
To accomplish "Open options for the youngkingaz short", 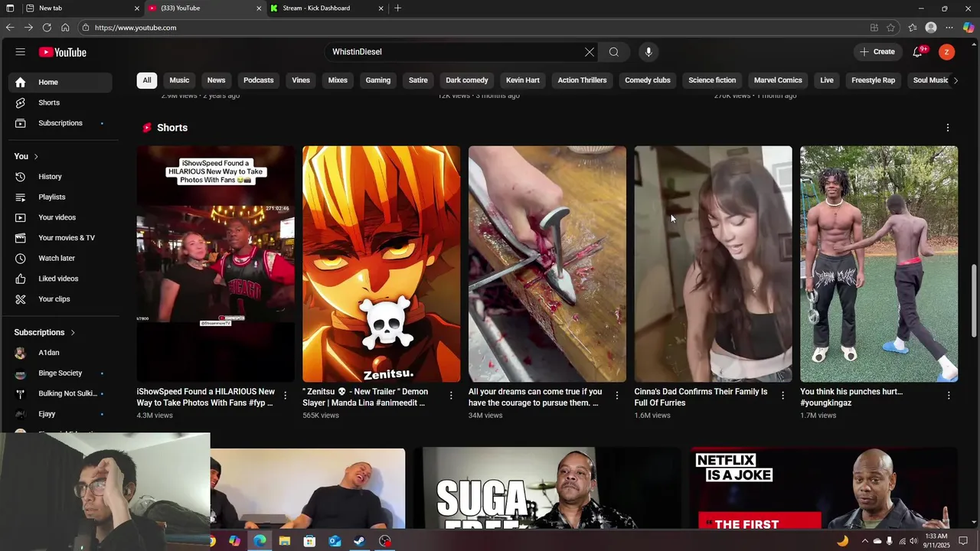I will click(x=949, y=396).
